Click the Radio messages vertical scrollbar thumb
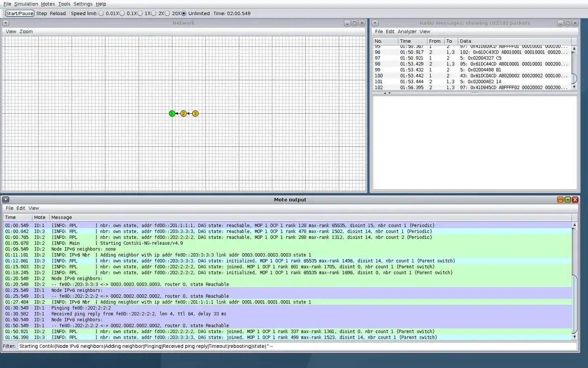588x368 pixels. click(574, 78)
